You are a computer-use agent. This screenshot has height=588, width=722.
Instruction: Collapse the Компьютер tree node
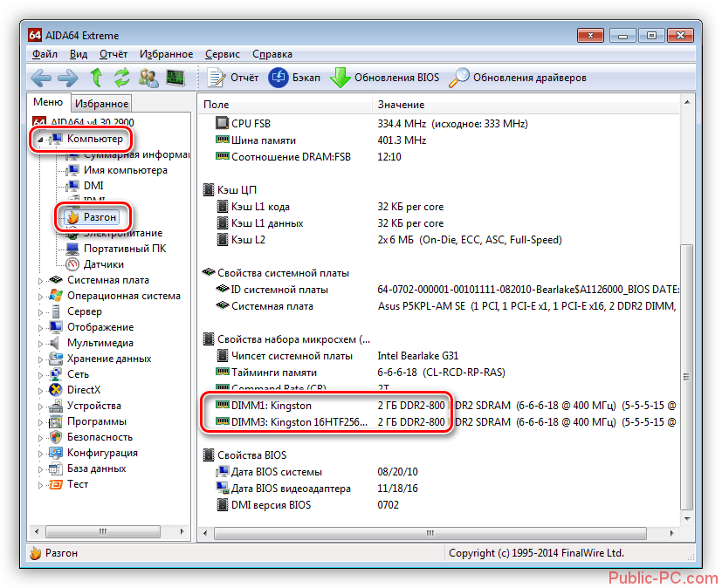pyautogui.click(x=40, y=139)
